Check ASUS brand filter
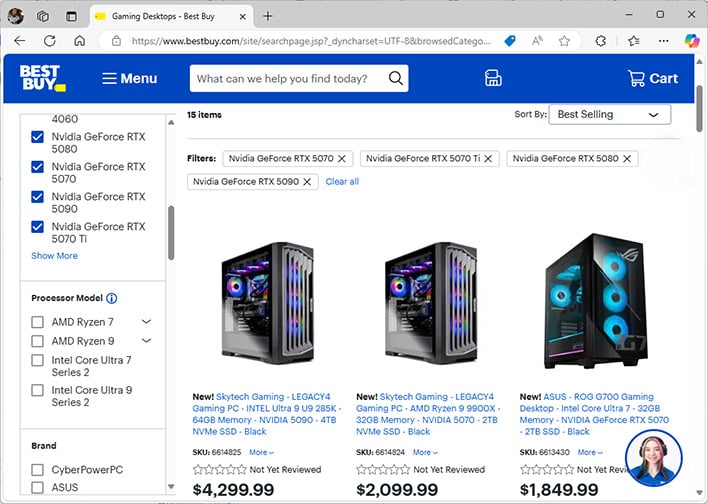The image size is (708, 504). tap(37, 487)
